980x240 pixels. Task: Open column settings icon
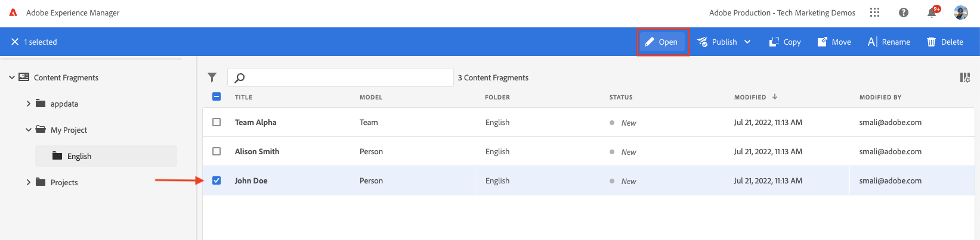click(964, 77)
